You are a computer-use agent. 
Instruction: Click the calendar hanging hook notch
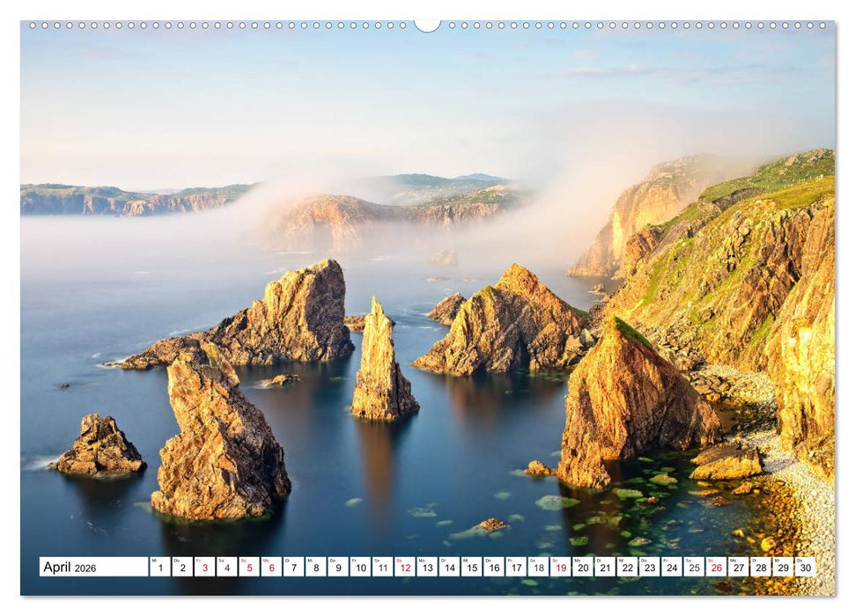pos(427,26)
